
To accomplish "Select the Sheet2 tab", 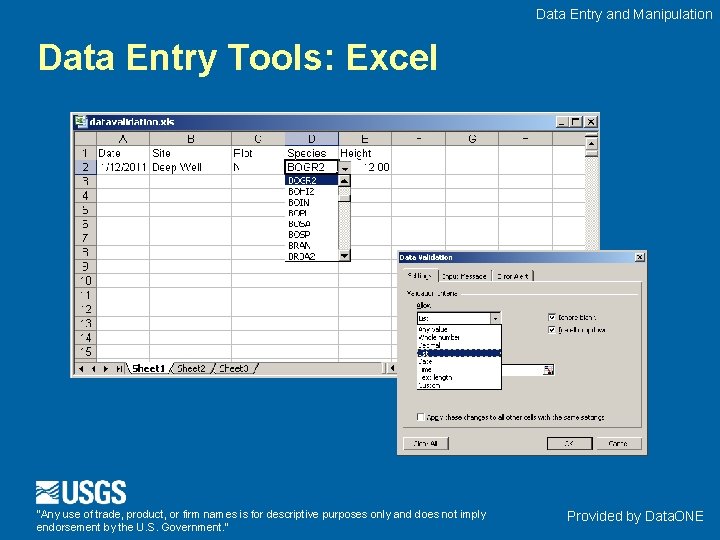I will (191, 368).
